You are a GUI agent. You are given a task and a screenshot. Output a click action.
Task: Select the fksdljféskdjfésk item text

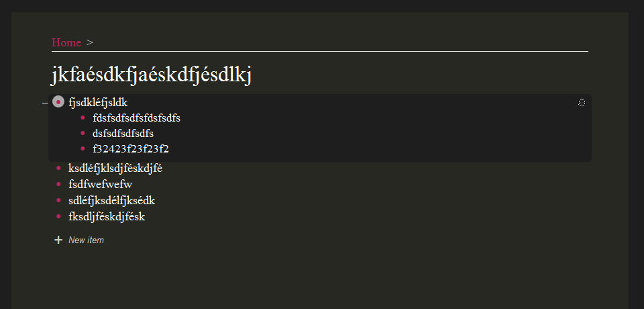tap(107, 217)
